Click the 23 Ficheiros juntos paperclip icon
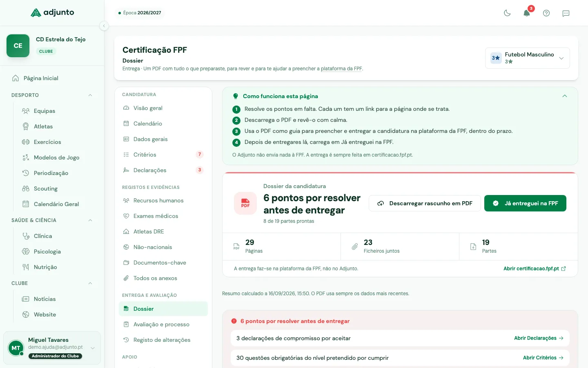This screenshot has width=588, height=368. coord(355,247)
